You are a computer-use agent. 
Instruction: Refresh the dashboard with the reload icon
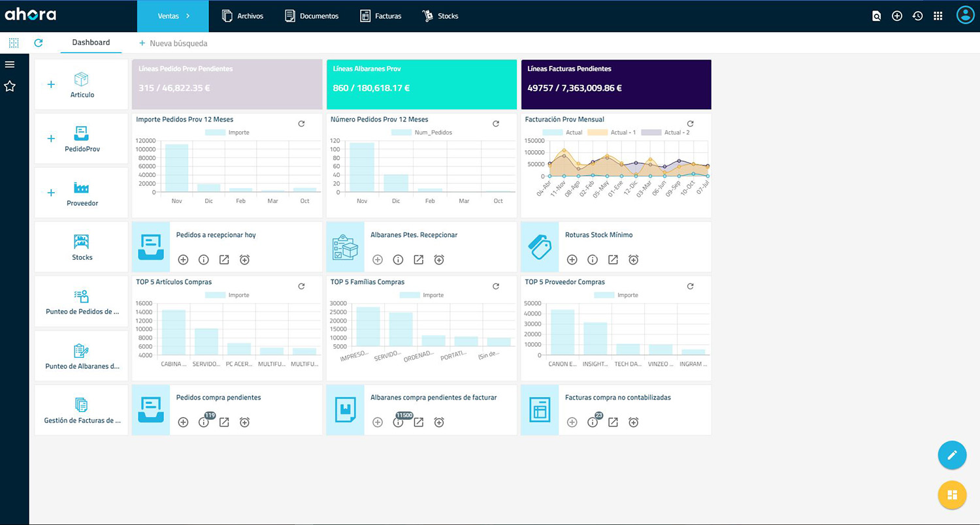click(39, 42)
